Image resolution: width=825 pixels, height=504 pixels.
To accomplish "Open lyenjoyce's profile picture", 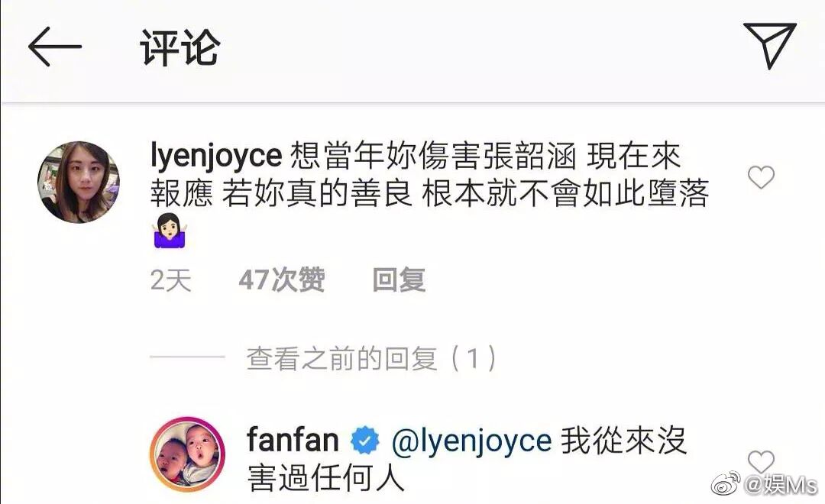I will pyautogui.click(x=79, y=182).
